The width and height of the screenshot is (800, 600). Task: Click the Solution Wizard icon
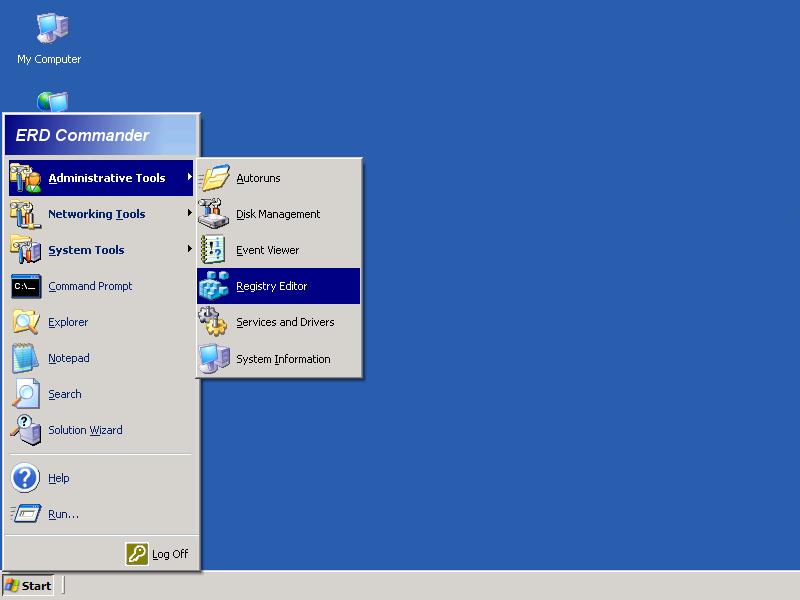26,430
